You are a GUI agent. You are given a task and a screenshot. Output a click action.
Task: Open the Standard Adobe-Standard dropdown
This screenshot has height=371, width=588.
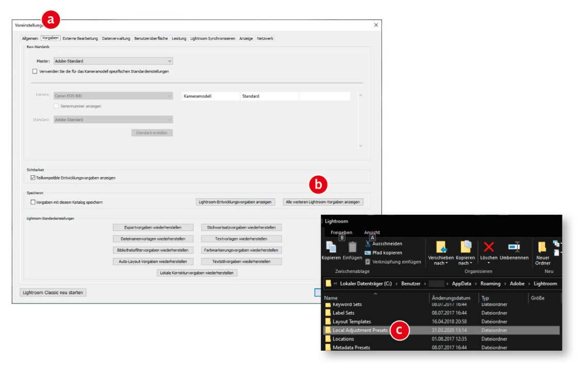click(x=113, y=120)
